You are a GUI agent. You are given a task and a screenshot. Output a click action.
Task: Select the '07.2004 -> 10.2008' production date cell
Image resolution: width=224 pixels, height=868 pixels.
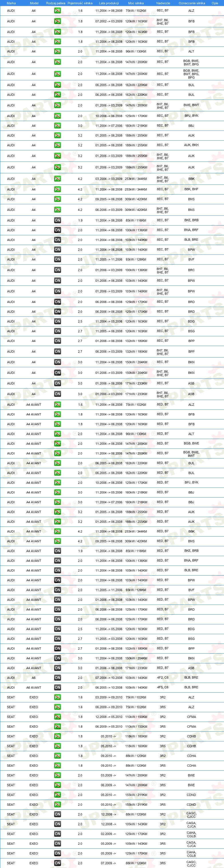point(109,678)
